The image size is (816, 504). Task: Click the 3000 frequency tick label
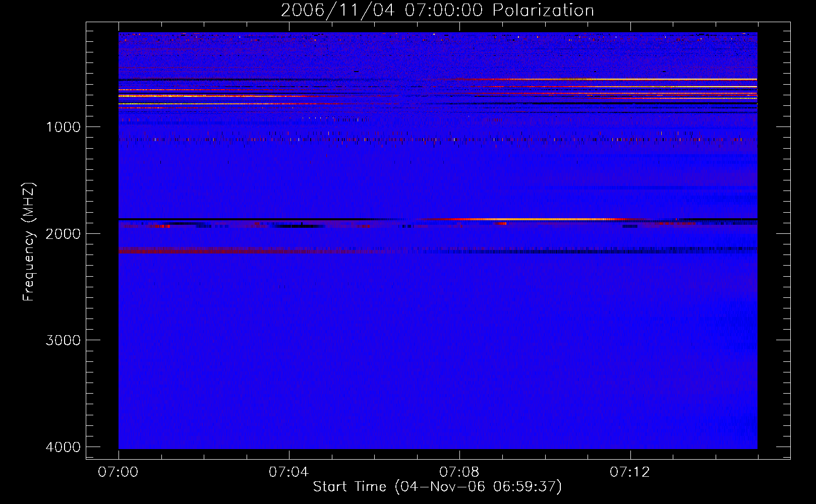pyautogui.click(x=63, y=340)
